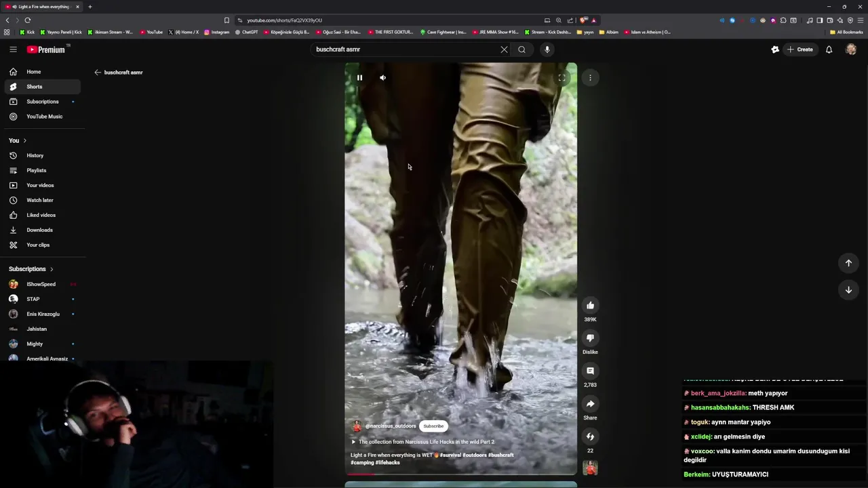The height and width of the screenshot is (488, 868).
Task: Click the browser back arrow
Action: pos(7,20)
